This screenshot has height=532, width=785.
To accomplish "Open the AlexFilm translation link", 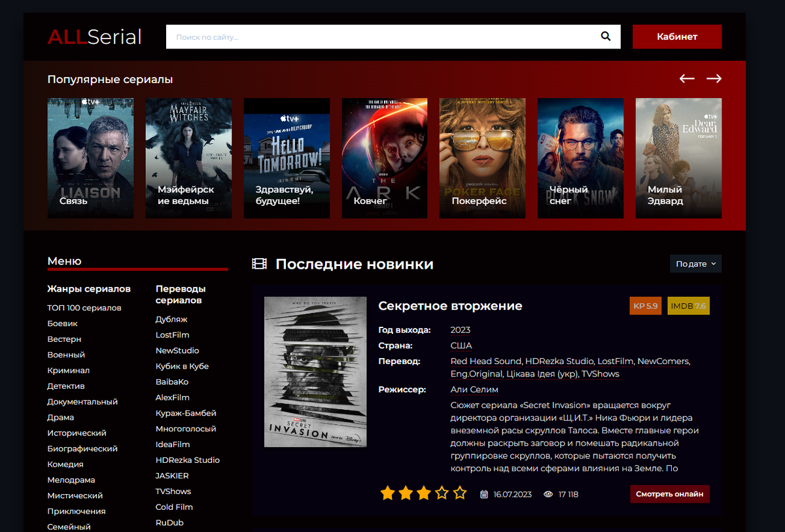I will tap(173, 398).
